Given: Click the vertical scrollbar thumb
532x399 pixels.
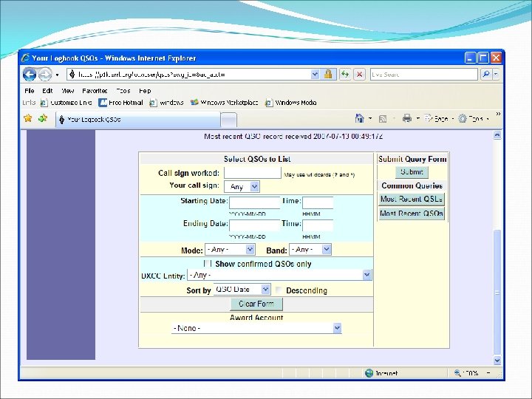Looking at the screenshot, I should click(497, 292).
